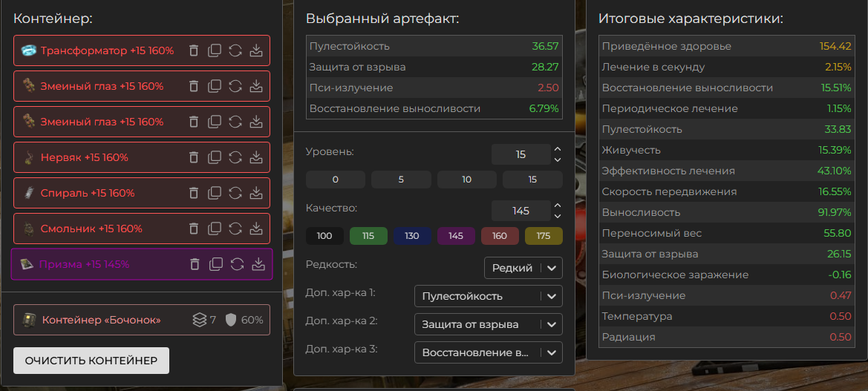Screen dimensions: 868x391
Task: Click copy icon on first Змеиный глаз row
Action: point(215,86)
